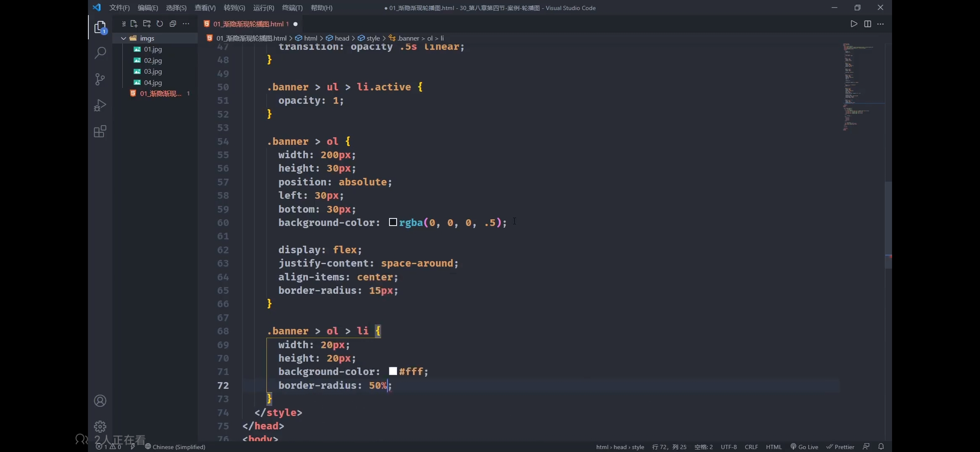The image size is (980, 452).
Task: Open the Search view in activity bar
Action: [x=100, y=53]
